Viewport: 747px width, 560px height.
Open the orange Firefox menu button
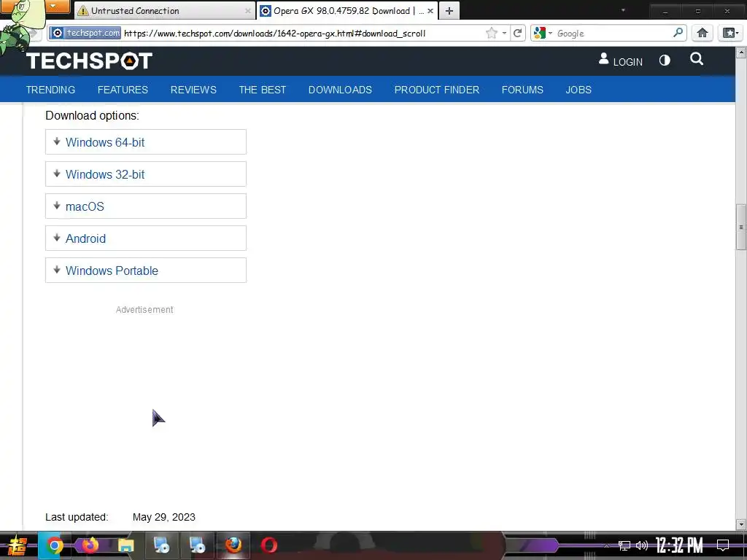pos(53,6)
